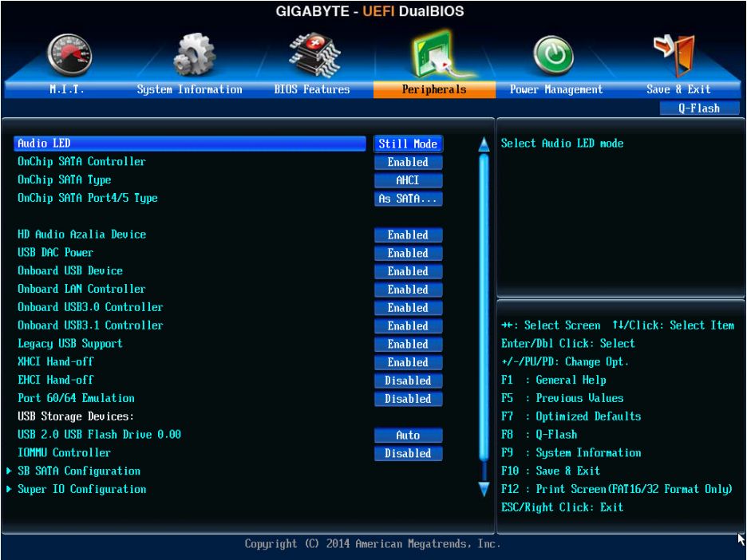Select the OnChip SATA Controller label
Image resolution: width=747 pixels, height=560 pixels.
pos(81,161)
